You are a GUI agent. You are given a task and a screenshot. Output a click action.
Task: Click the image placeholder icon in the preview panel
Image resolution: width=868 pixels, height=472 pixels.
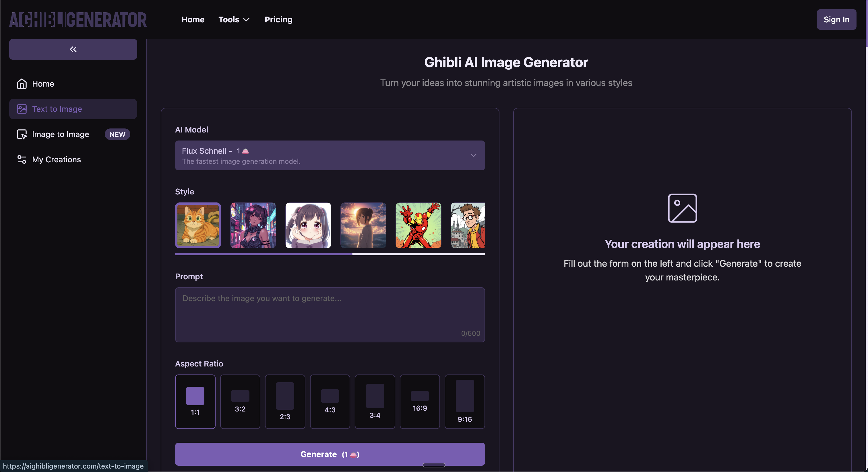tap(682, 208)
